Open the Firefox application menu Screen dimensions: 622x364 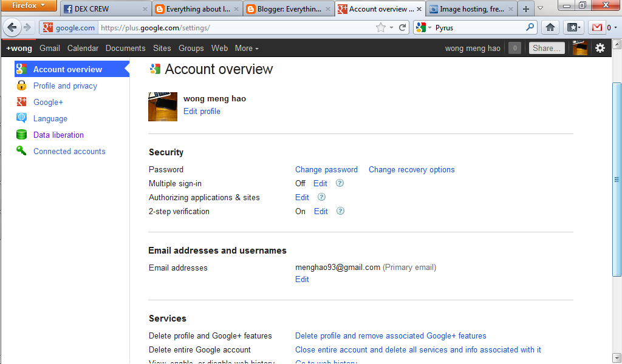(x=29, y=5)
